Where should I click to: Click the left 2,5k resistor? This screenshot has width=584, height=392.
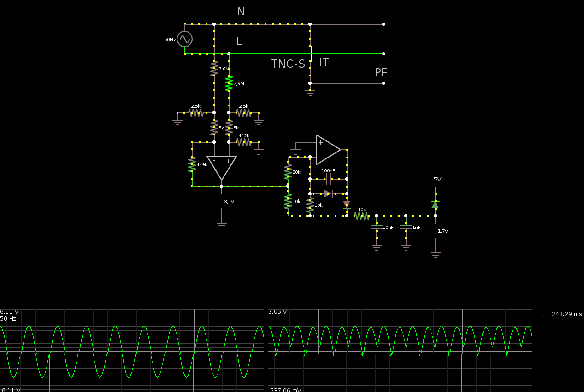tap(196, 113)
